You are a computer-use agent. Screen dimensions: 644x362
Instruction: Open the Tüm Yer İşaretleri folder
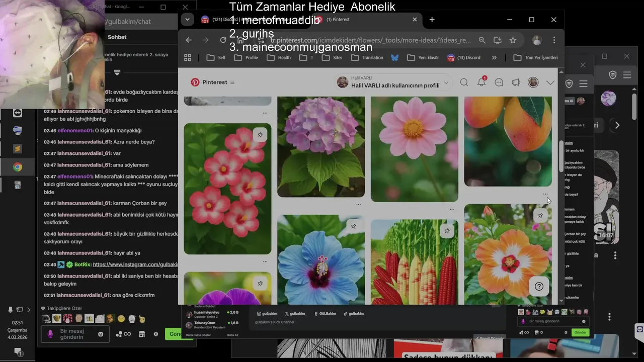point(535,57)
